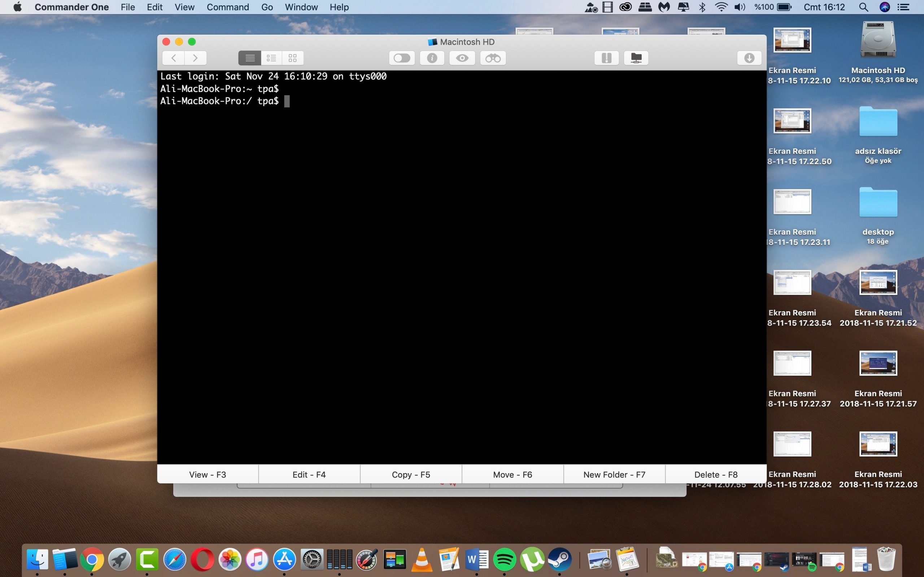Open the Go menu in menu bar
The image size is (924, 577).
(x=267, y=7)
